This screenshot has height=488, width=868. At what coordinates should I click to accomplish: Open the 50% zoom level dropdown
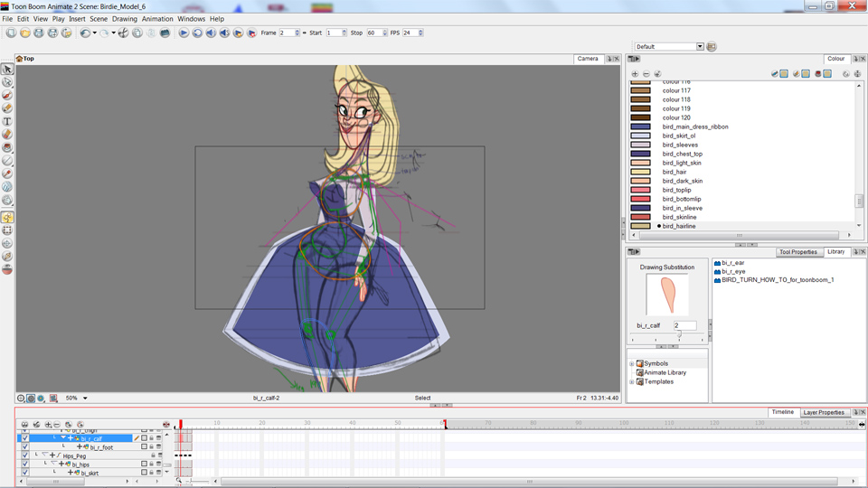coord(85,398)
